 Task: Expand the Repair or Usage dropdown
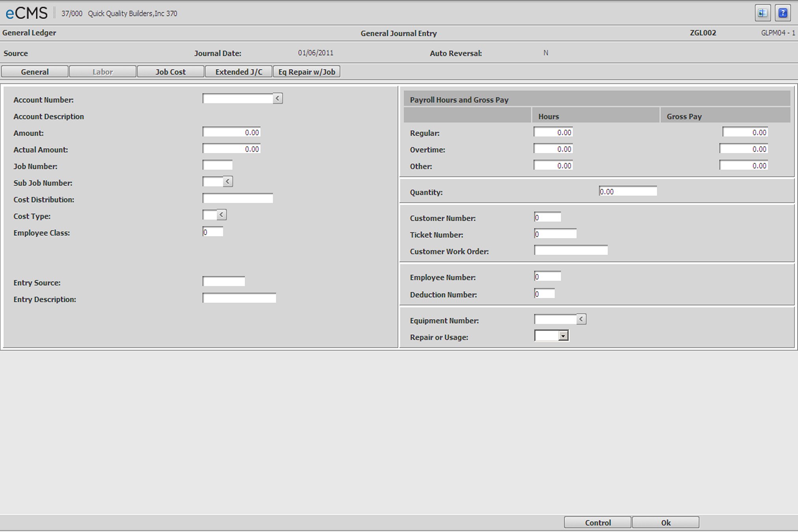pyautogui.click(x=563, y=336)
